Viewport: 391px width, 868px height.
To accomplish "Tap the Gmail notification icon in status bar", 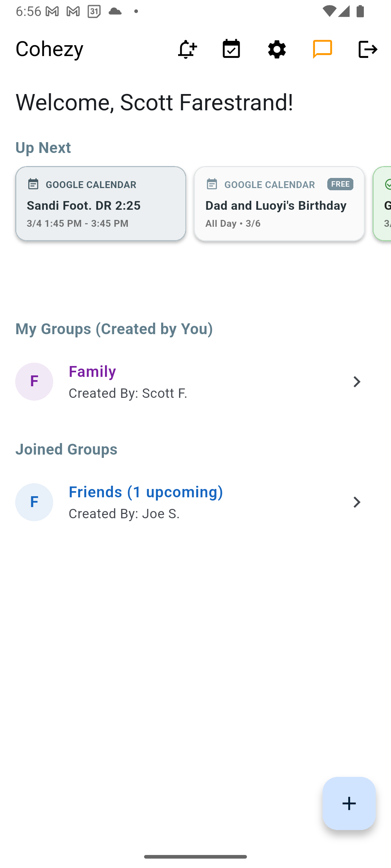I will [52, 12].
